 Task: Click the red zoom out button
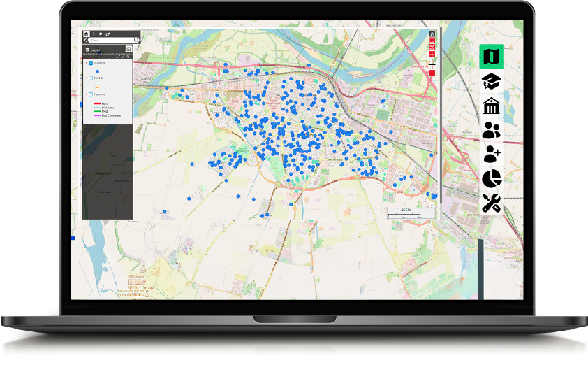432,73
